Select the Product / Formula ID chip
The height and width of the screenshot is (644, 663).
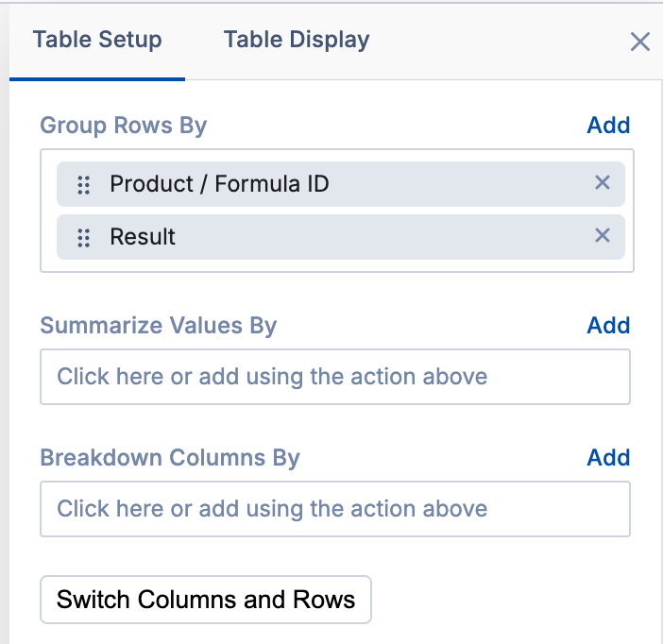[x=219, y=184]
